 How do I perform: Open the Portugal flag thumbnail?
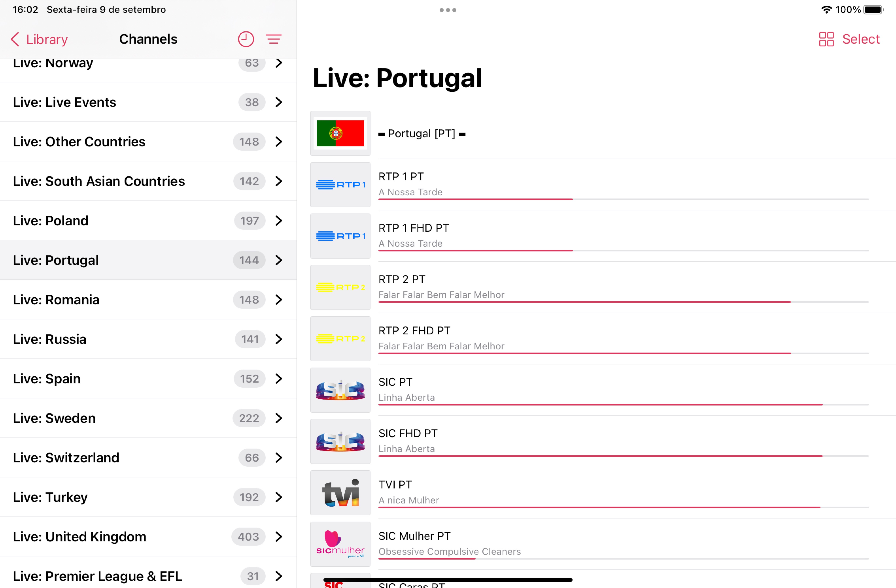[340, 133]
